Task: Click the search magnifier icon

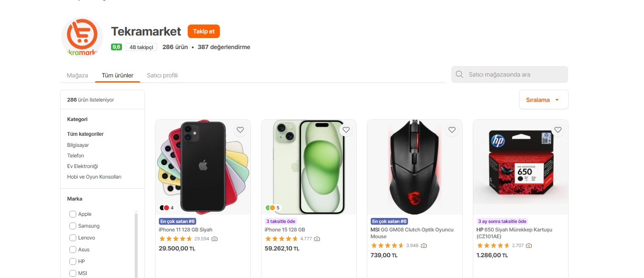Action: point(459,74)
